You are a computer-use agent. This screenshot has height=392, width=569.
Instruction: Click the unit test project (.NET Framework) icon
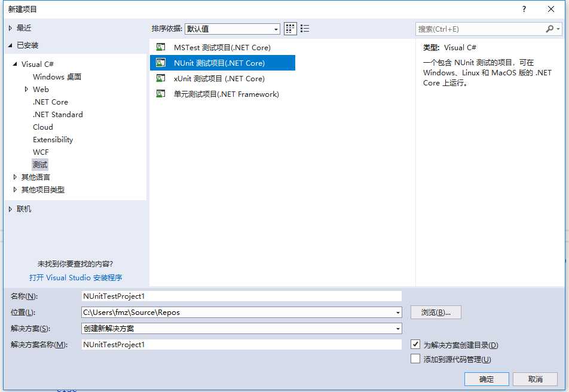point(160,94)
